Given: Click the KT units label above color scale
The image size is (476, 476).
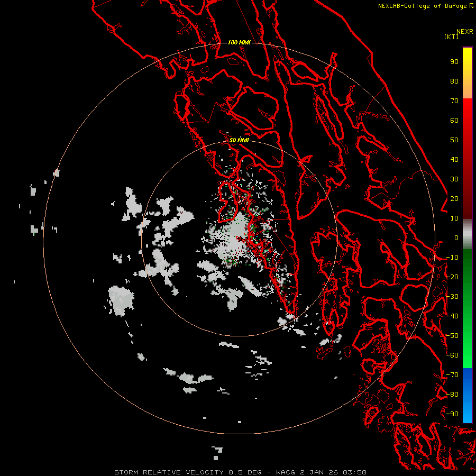Looking at the screenshot, I should click(x=452, y=36).
